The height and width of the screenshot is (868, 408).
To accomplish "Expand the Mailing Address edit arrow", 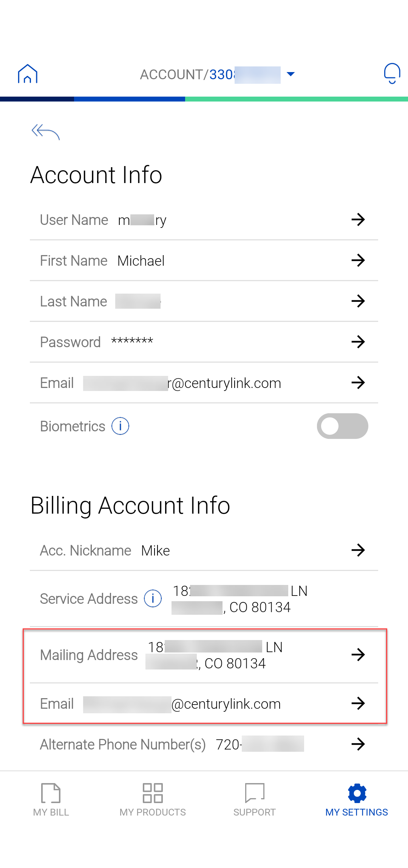I will pos(359,655).
